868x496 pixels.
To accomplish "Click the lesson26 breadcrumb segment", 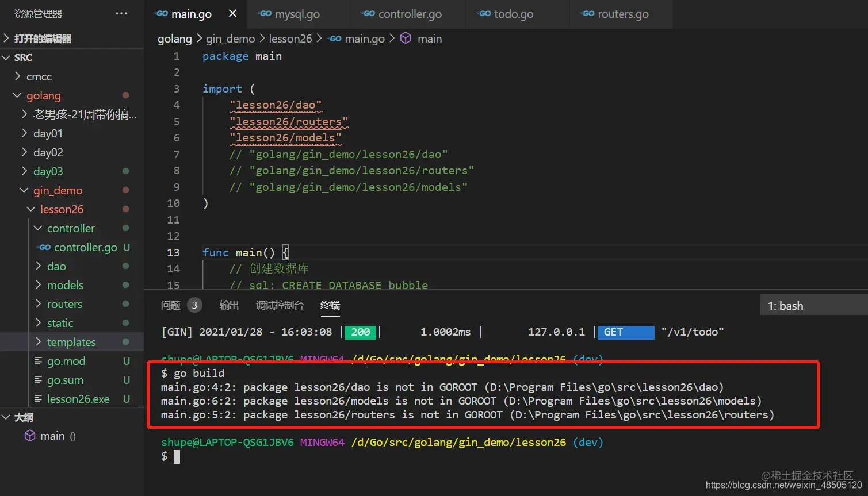I will (290, 39).
